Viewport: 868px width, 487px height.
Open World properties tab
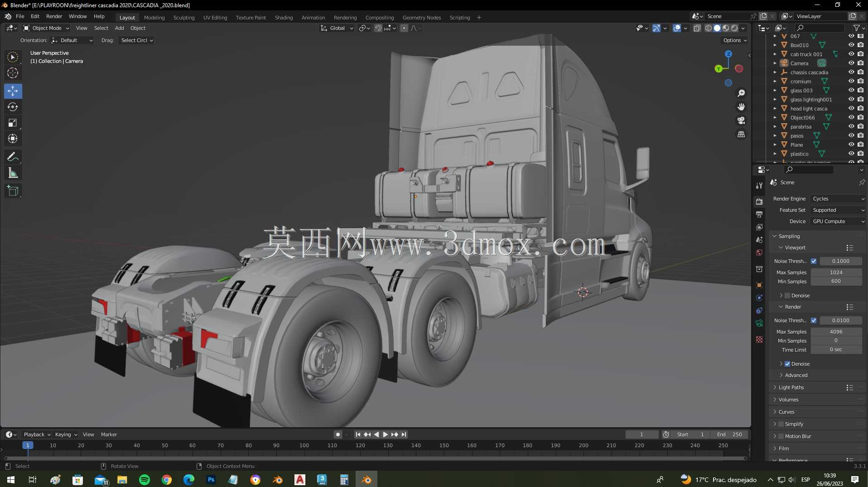[759, 253]
